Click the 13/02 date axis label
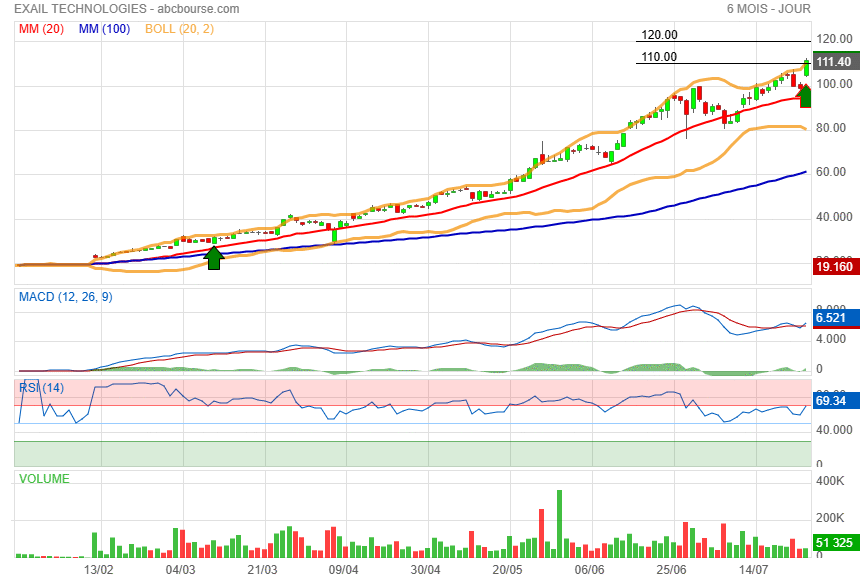The width and height of the screenshot is (860, 580). [x=99, y=569]
